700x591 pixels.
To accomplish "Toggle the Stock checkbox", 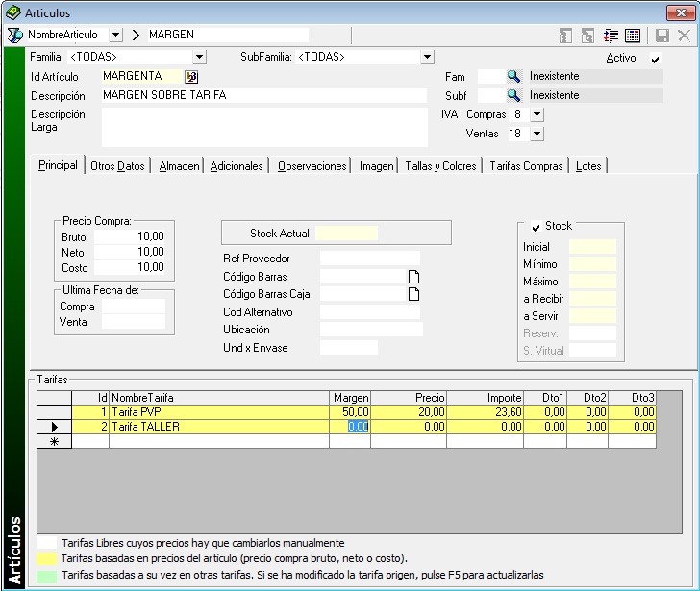I will pyautogui.click(x=536, y=227).
